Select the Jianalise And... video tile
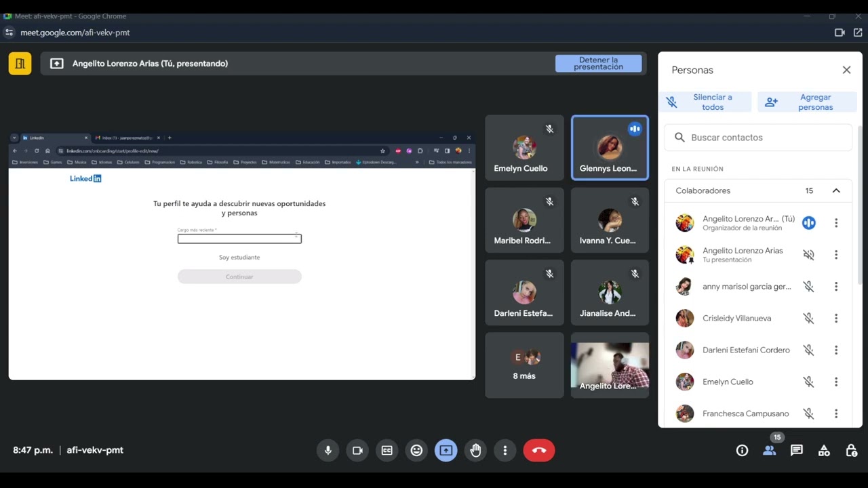The height and width of the screenshot is (488, 868). click(610, 293)
